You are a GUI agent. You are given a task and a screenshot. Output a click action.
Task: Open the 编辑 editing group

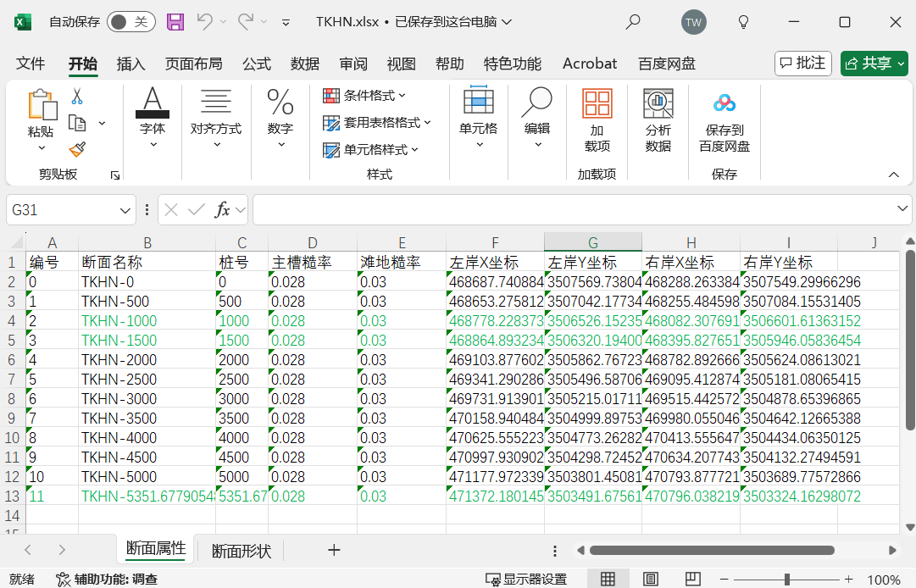[x=537, y=117]
